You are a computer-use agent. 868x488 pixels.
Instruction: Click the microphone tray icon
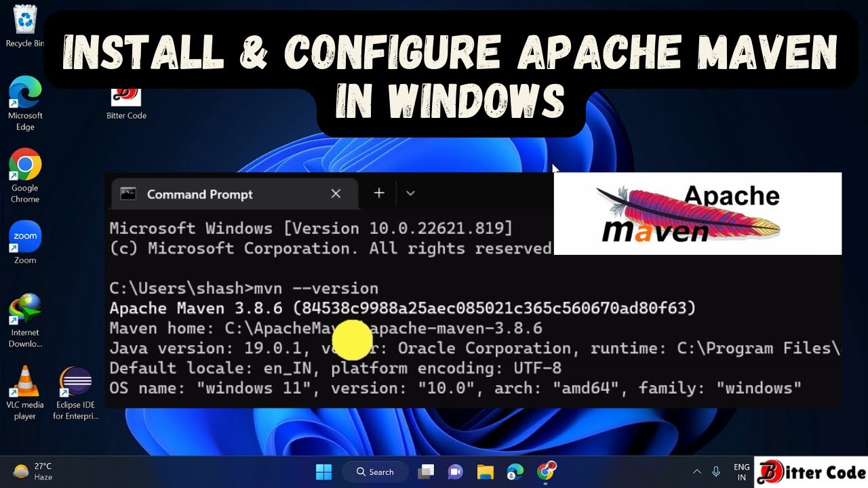pos(716,472)
